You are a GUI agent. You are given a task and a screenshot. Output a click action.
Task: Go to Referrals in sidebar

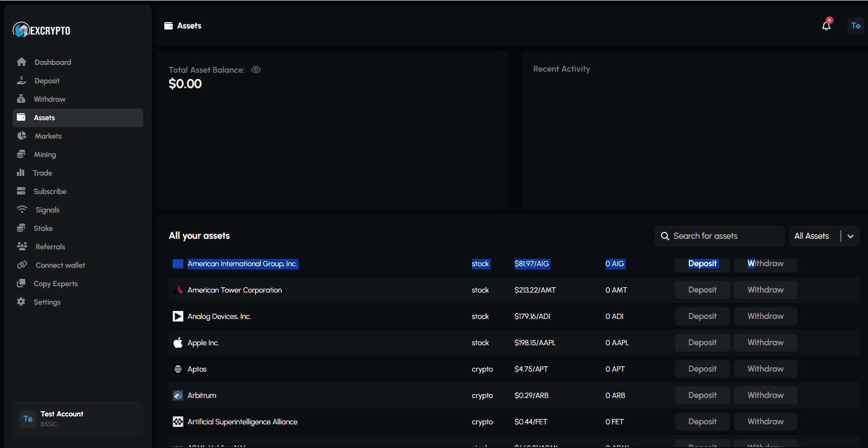(78, 247)
